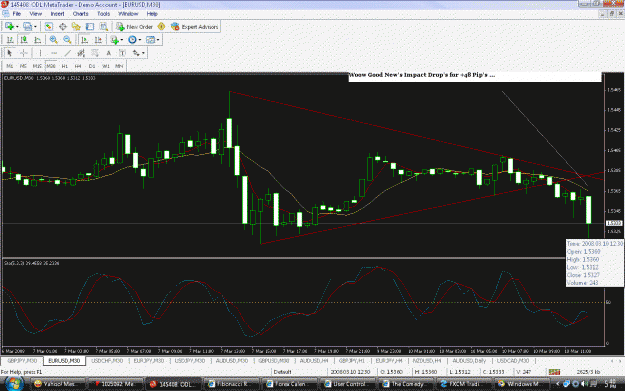
Task: Draw a horizontal line tool
Action: coord(54,53)
